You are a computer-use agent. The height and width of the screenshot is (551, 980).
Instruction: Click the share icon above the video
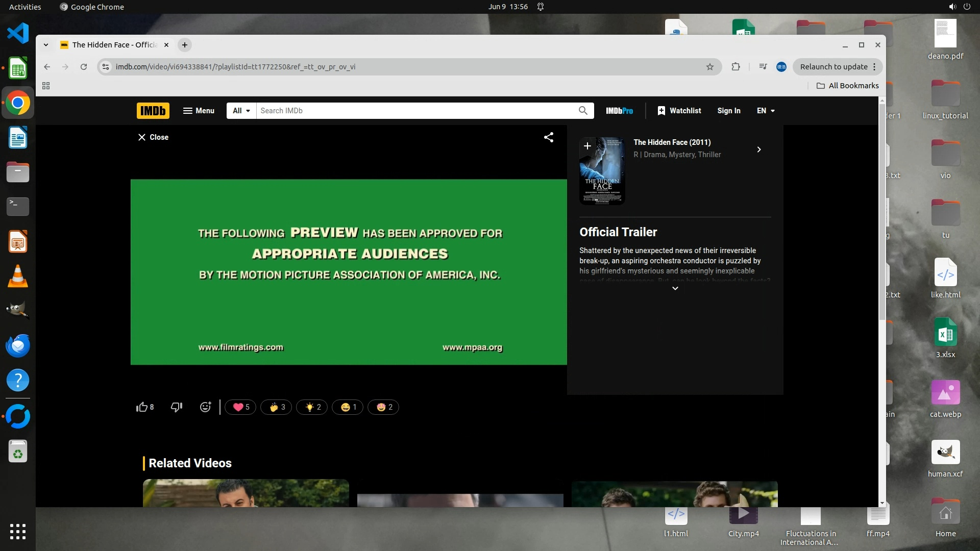click(549, 137)
